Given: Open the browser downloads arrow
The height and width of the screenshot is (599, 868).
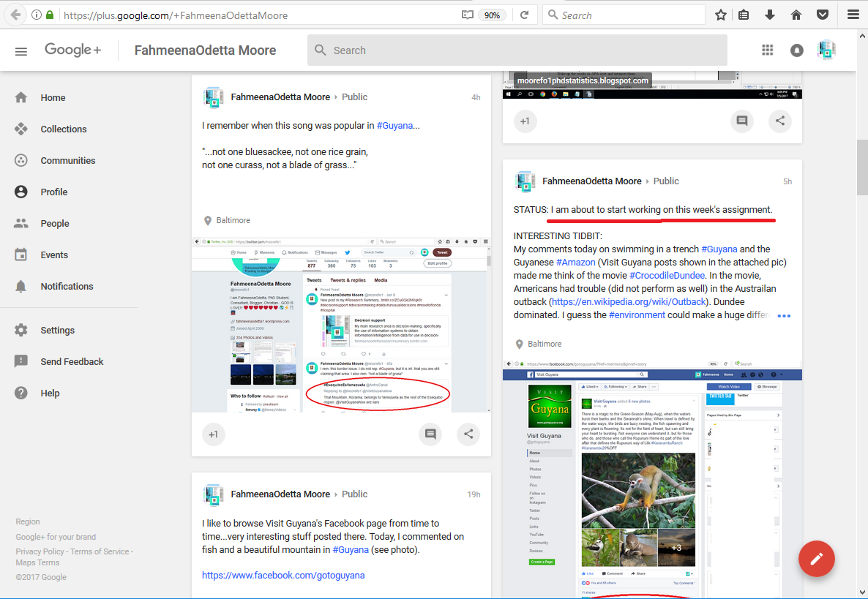Looking at the screenshot, I should point(769,15).
